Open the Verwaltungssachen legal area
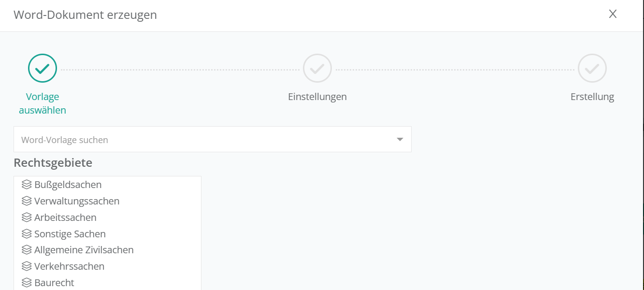Screen dimensions: 644x290 click(77, 201)
